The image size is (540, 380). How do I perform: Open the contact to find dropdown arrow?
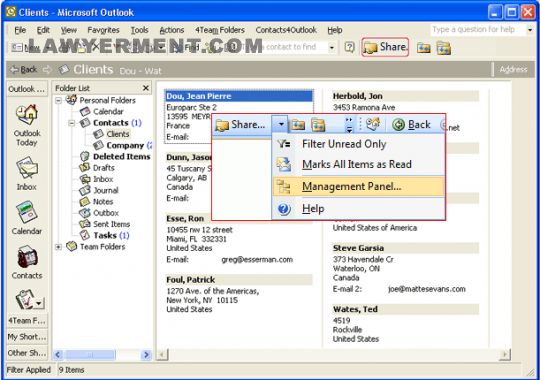tap(332, 47)
